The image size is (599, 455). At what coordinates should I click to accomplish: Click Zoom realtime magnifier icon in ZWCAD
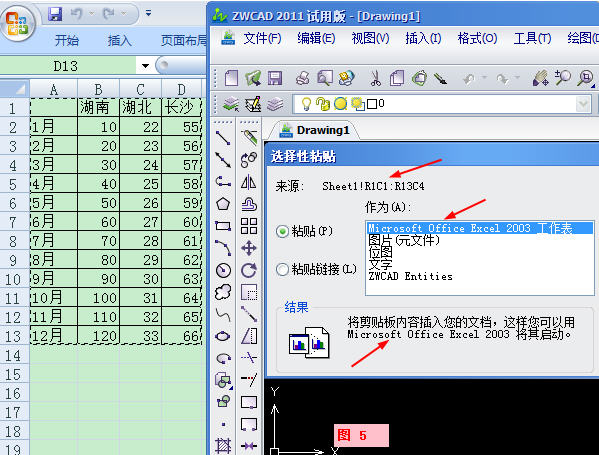click(x=563, y=78)
